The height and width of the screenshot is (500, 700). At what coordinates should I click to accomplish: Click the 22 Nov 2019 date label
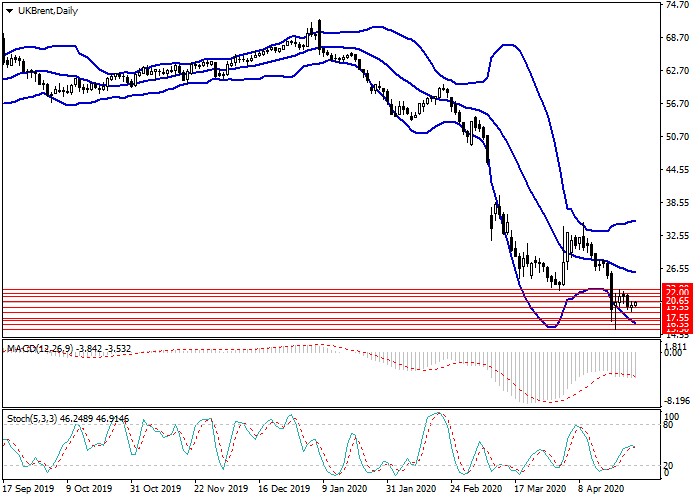tap(219, 490)
